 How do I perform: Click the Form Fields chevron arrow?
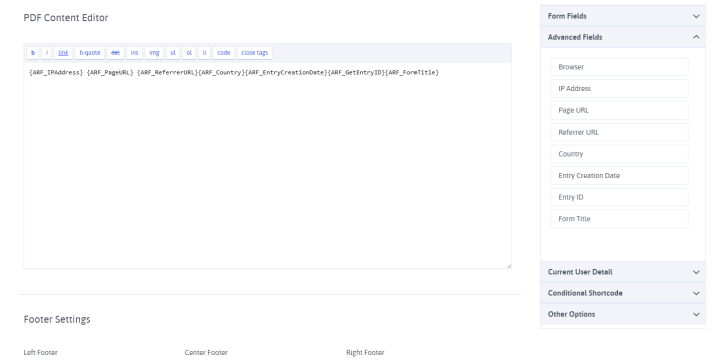(696, 16)
